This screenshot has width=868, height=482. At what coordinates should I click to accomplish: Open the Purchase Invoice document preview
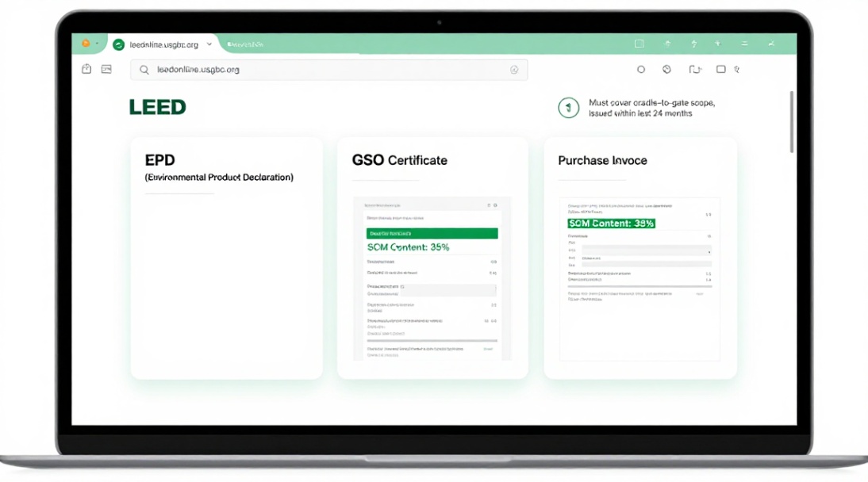click(x=639, y=279)
